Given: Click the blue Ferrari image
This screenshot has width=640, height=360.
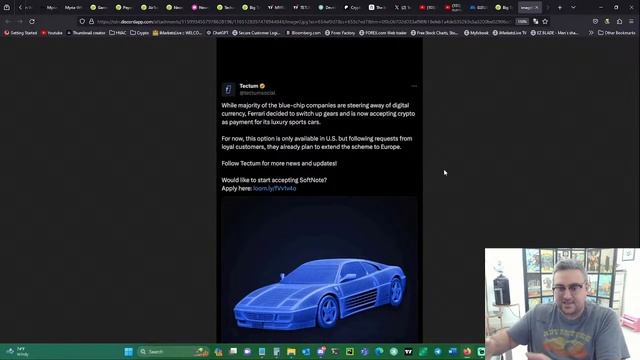Looking at the screenshot, I should (319, 269).
